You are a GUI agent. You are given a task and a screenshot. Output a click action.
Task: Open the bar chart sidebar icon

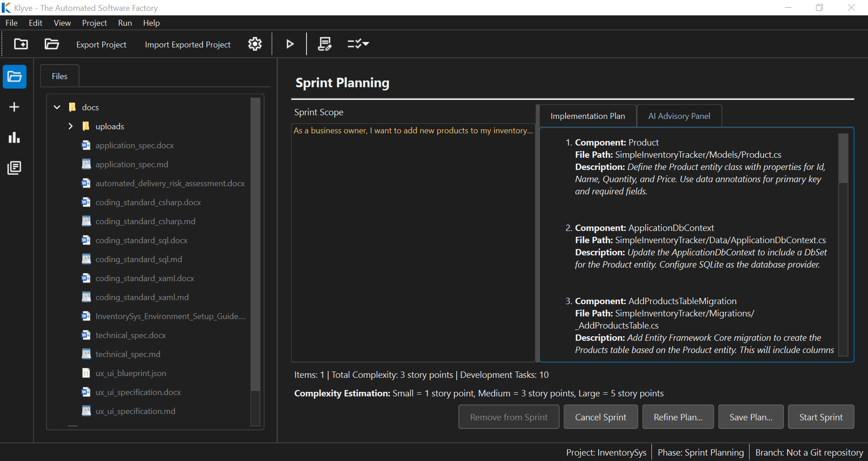14,137
